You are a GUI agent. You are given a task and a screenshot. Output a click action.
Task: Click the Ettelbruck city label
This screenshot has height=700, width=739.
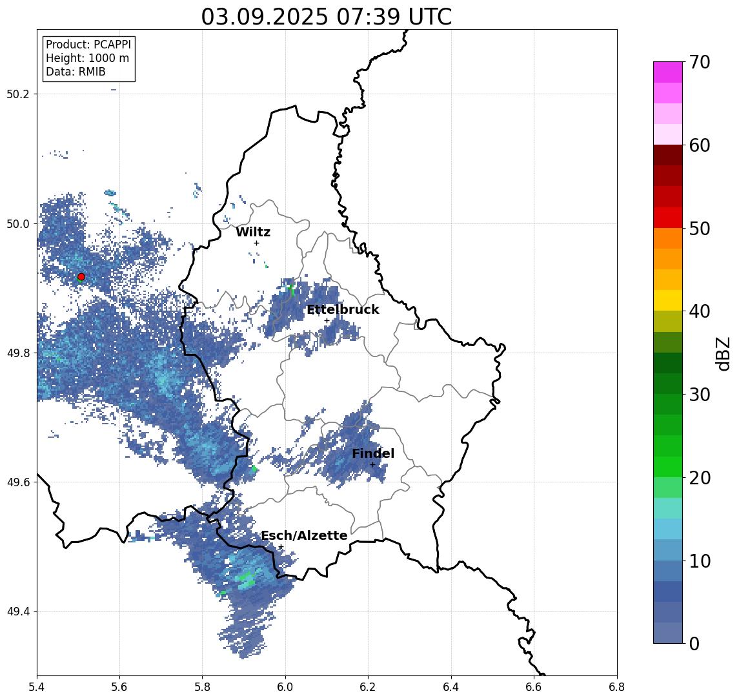(x=343, y=309)
